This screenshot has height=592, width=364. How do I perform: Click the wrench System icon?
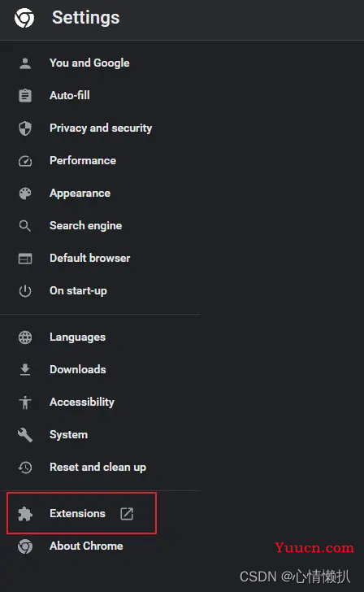pos(25,435)
